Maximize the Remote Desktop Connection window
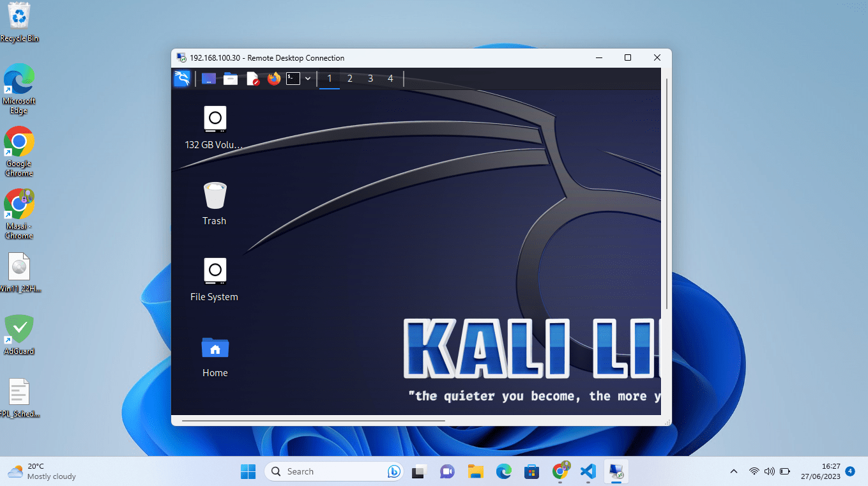 pyautogui.click(x=627, y=57)
